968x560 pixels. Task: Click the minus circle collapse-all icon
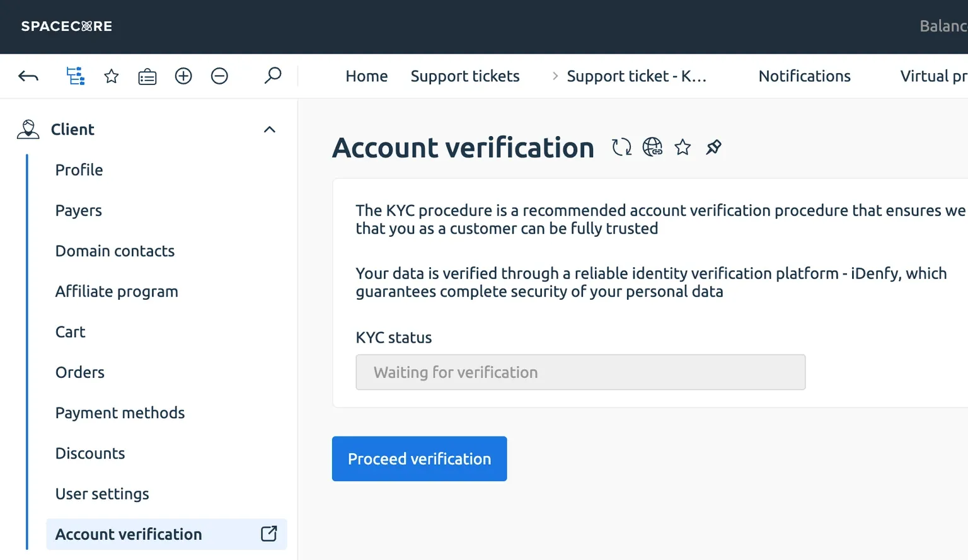pos(219,76)
